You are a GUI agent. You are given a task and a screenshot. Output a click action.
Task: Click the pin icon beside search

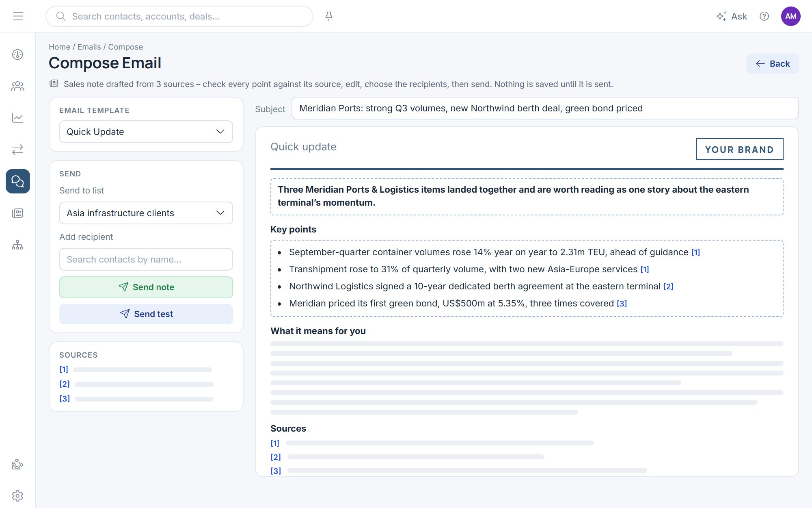(329, 16)
